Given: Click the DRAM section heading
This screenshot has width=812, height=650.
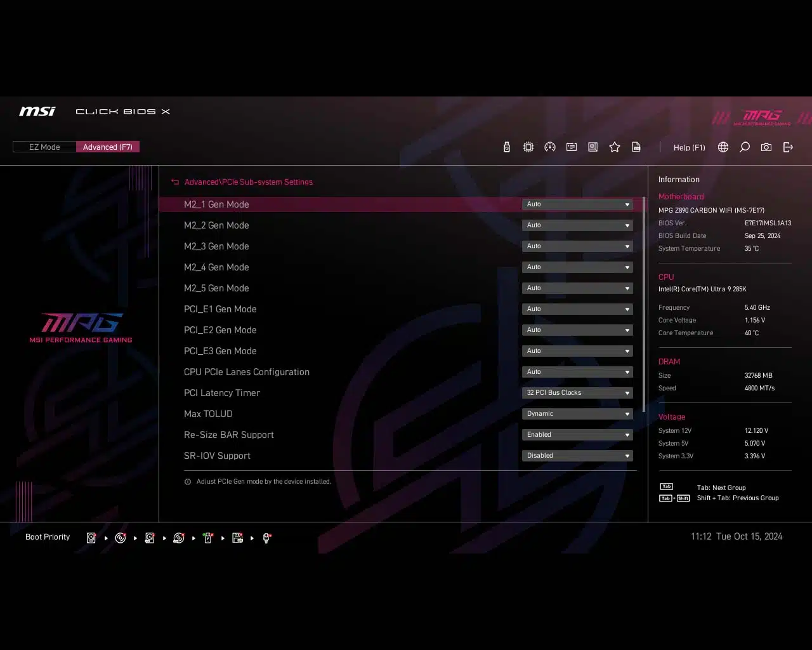Looking at the screenshot, I should click(x=669, y=362).
